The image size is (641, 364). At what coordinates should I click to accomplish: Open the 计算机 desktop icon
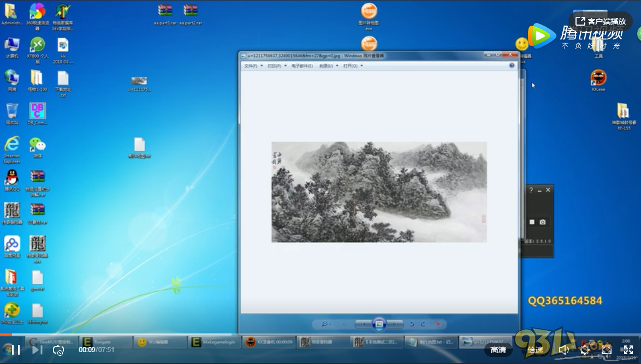pos(11,48)
